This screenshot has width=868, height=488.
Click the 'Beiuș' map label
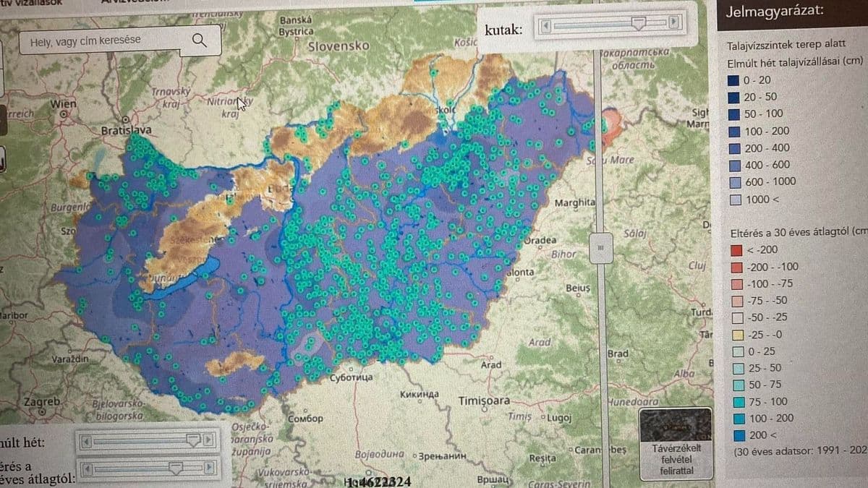tap(578, 288)
